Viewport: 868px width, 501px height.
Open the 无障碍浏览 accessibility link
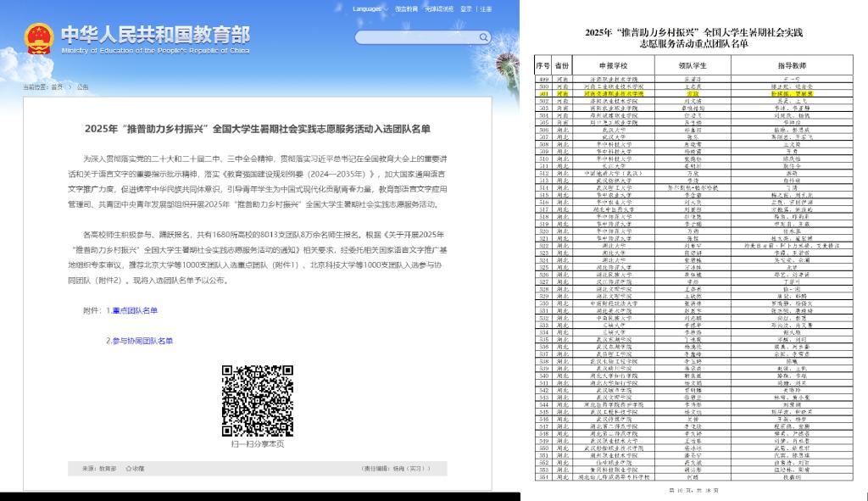(x=438, y=8)
